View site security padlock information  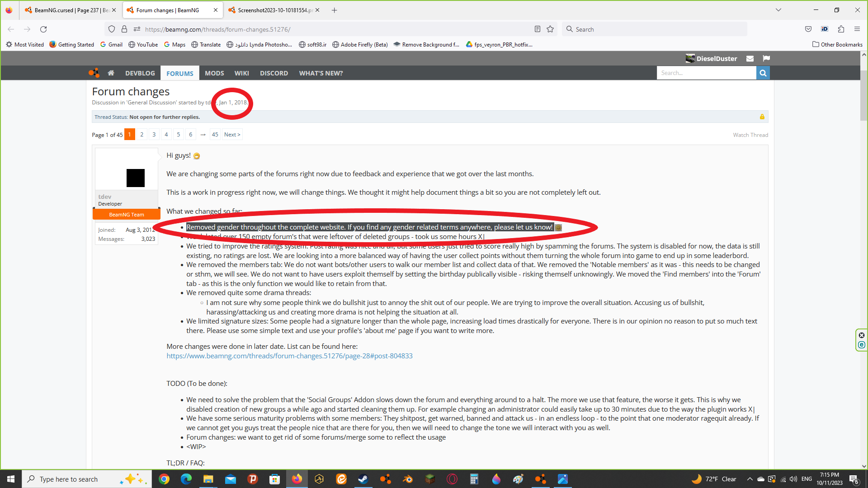[124, 29]
